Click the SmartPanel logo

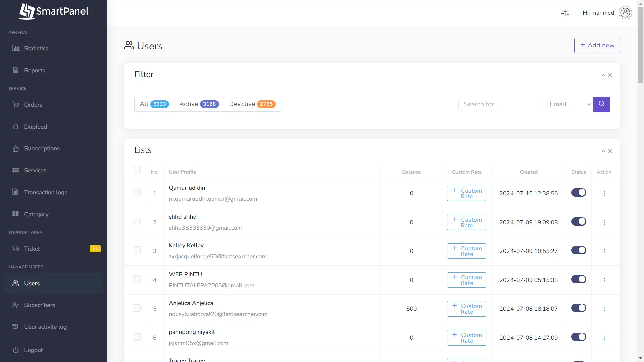coord(54,12)
